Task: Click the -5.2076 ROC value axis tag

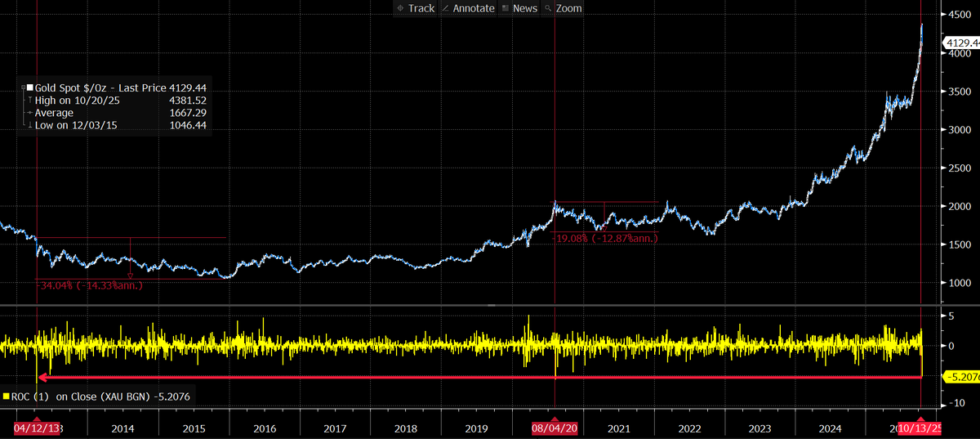Action: 961,377
